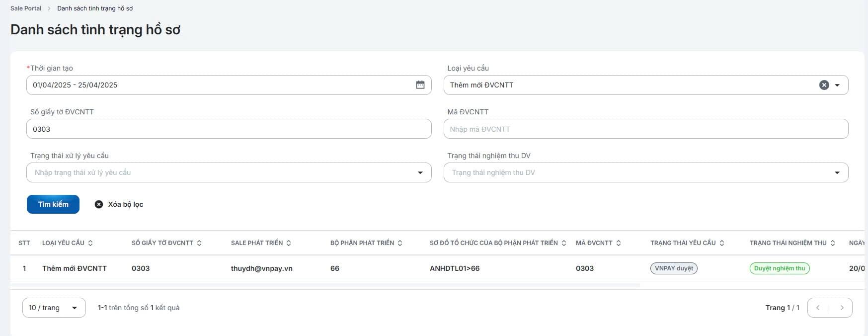Screen dimensions: 868x336
Task: Sort by Loại yêu cầu column
Action: pyautogui.click(x=90, y=243)
